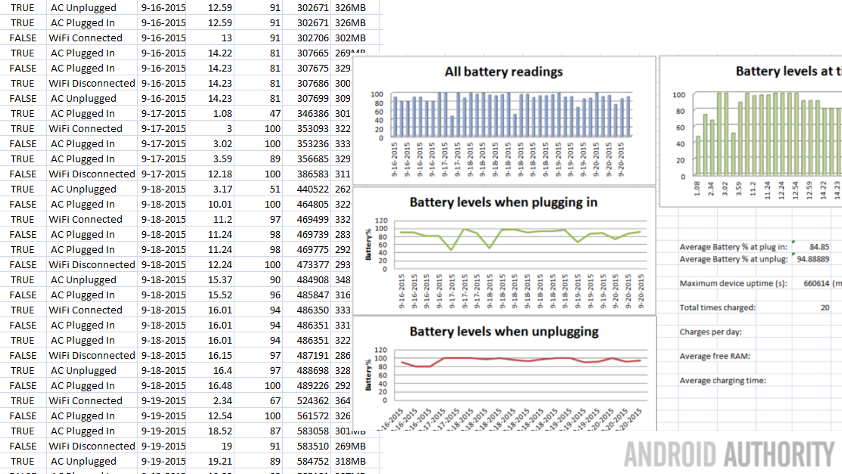Select the green "Battery levels at" bar chart
The height and width of the screenshot is (474, 842).
coord(751,132)
